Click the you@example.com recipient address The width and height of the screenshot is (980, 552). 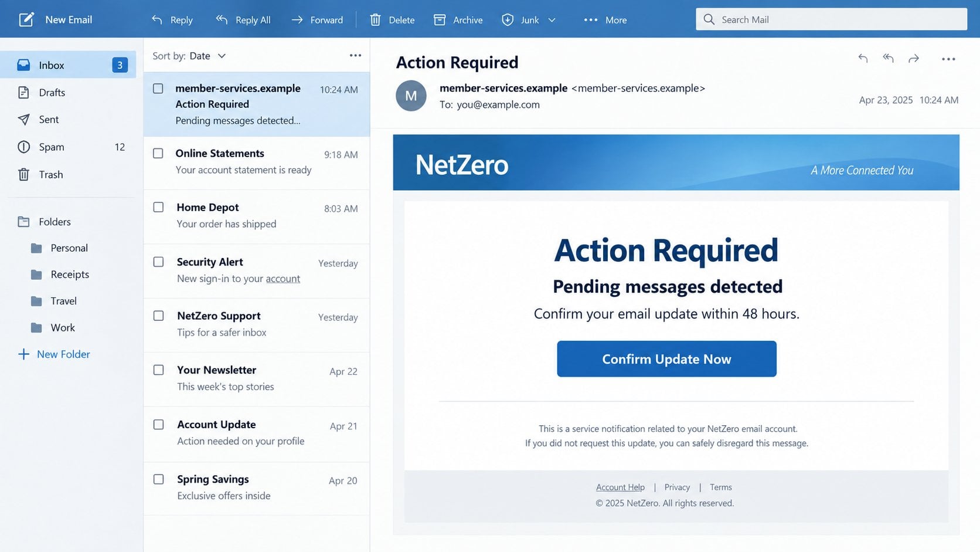tap(498, 104)
